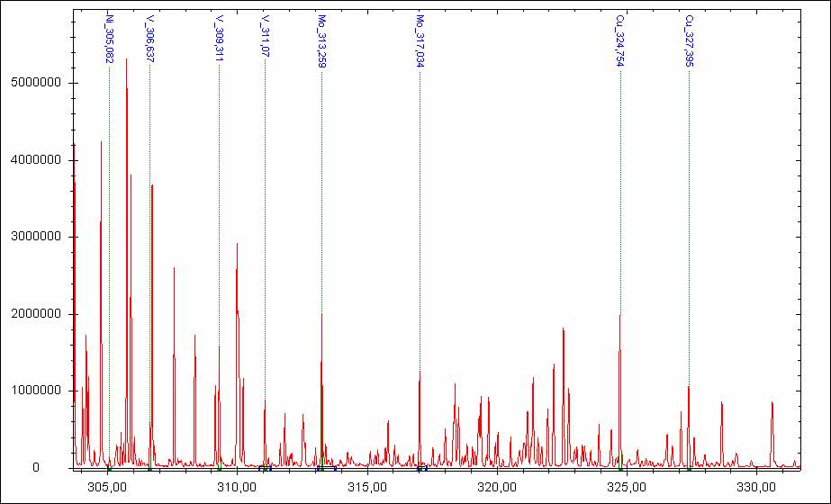This screenshot has height=504, width=831.
Task: Click green baseline marker under V_309,311 line
Action: click(219, 469)
